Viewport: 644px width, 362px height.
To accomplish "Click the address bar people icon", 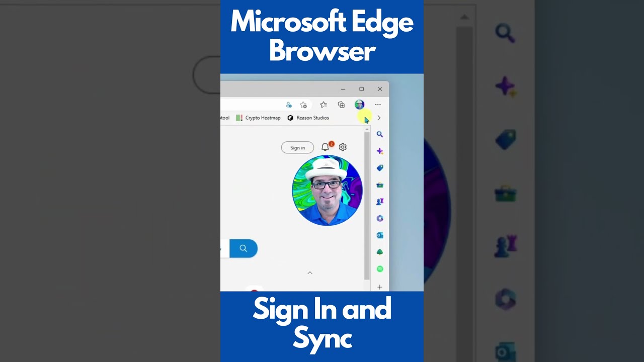I will click(x=289, y=105).
